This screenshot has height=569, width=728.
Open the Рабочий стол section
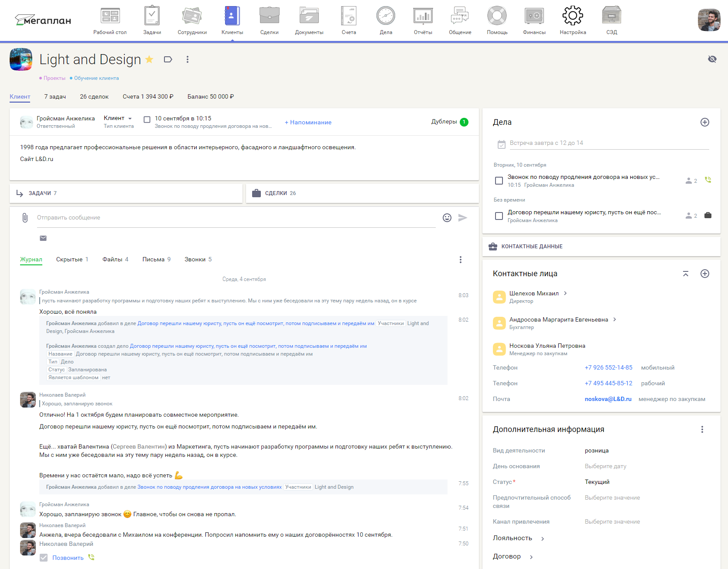[110, 21]
